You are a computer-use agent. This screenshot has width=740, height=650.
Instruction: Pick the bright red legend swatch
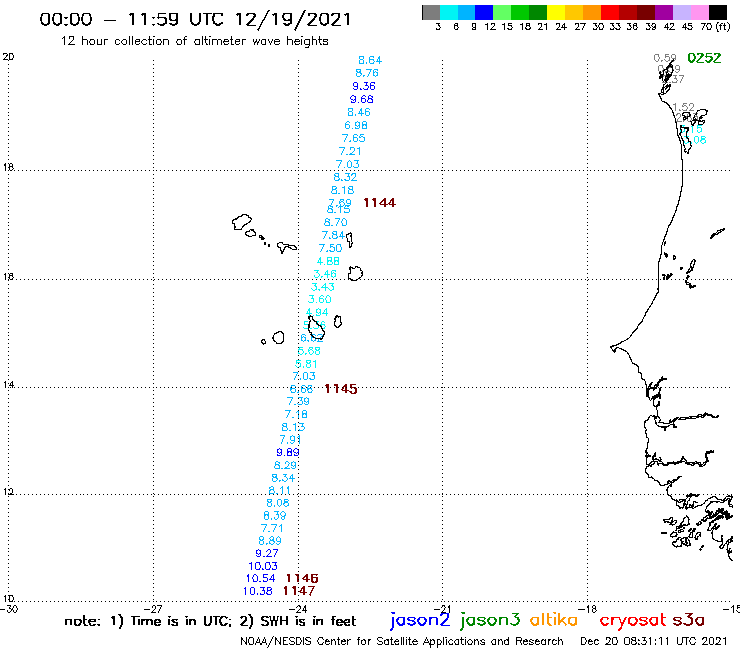[x=610, y=12]
